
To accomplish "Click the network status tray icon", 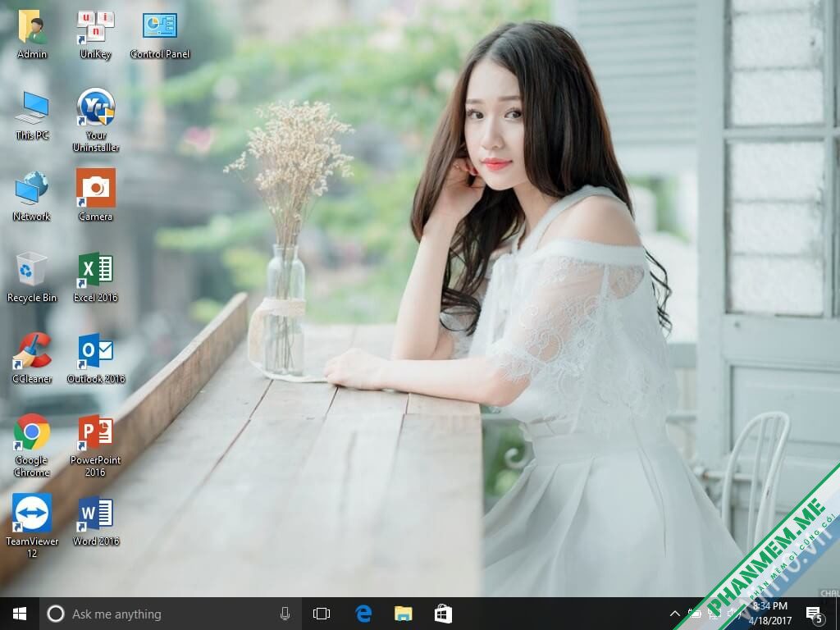I will click(x=713, y=614).
